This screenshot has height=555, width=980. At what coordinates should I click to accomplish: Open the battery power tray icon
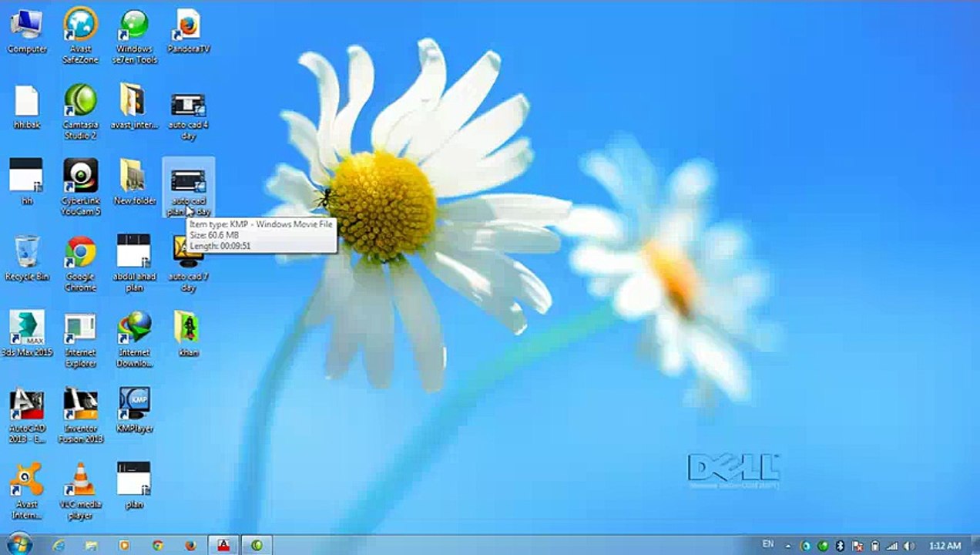(x=875, y=546)
